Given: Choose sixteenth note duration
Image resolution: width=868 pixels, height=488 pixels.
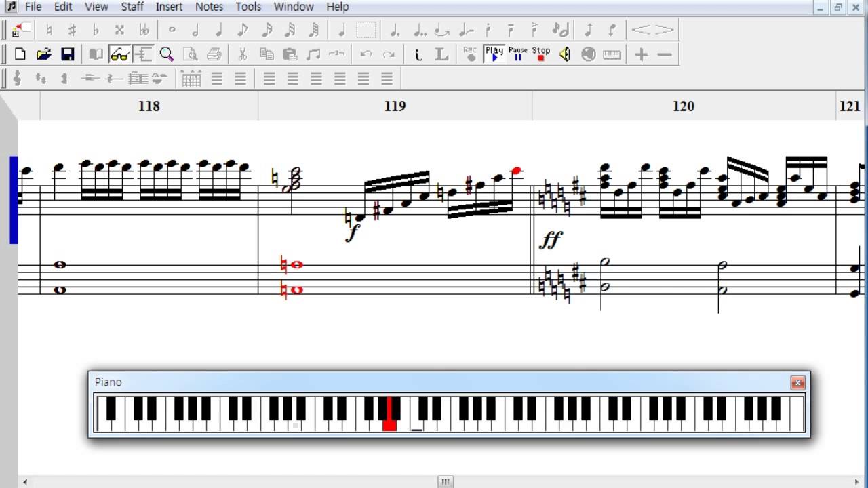Looking at the screenshot, I should [267, 30].
